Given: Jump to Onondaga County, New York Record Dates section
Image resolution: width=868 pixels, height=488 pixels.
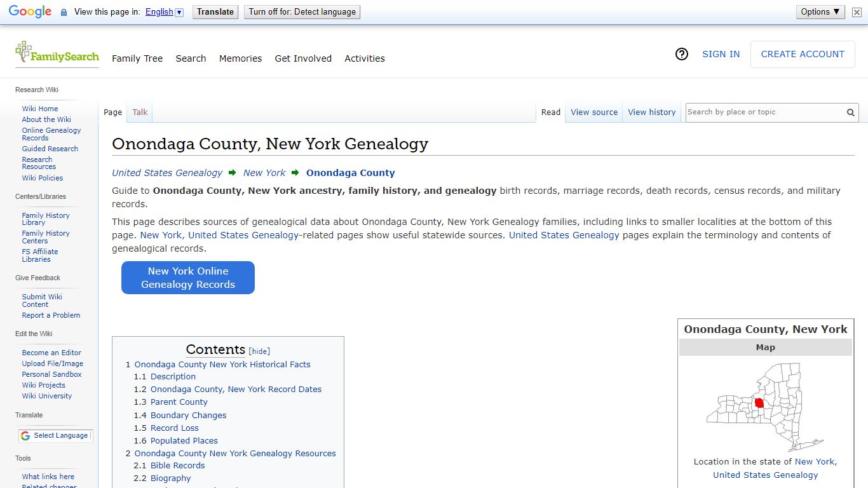Looking at the screenshot, I should coord(236,390).
